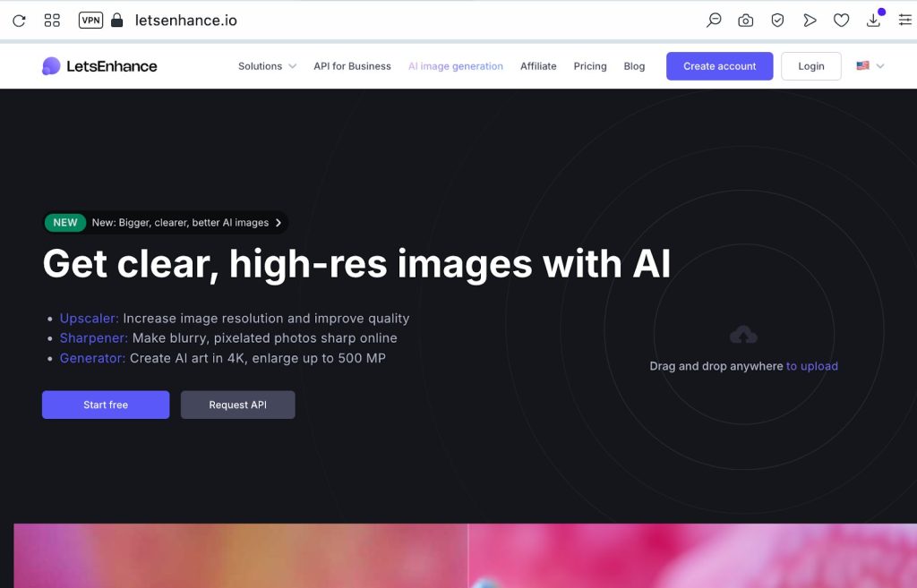The width and height of the screenshot is (917, 588).
Task: Click the Start free button
Action: [x=106, y=405]
